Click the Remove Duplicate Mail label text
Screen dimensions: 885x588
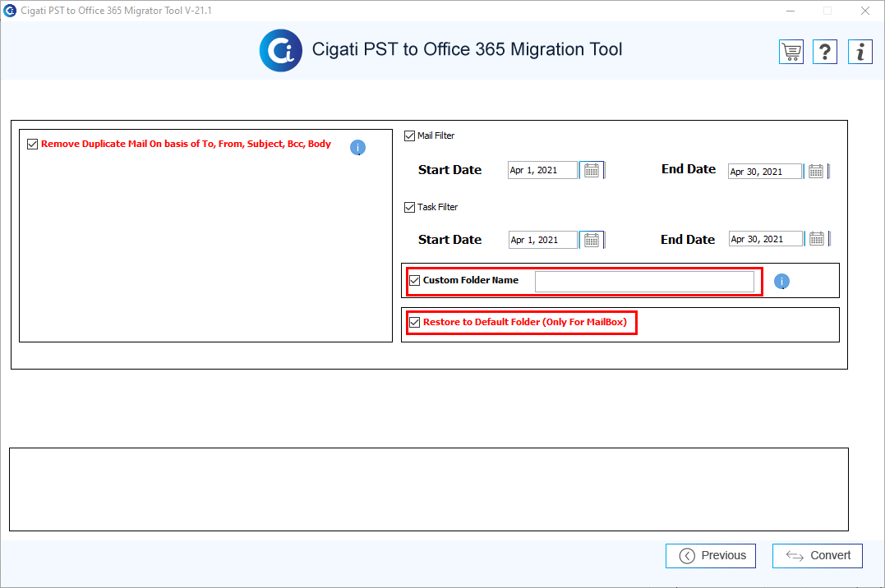[187, 144]
